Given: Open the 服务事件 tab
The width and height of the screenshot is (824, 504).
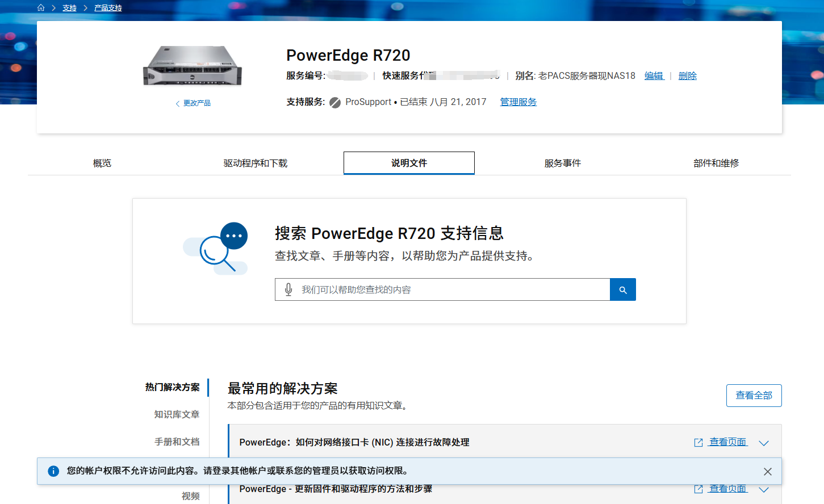Looking at the screenshot, I should tap(563, 163).
